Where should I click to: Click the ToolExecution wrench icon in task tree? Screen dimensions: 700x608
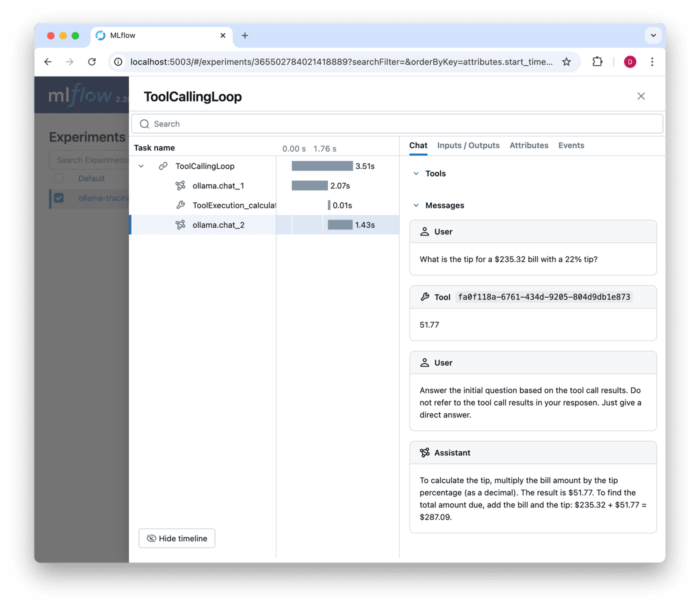pyautogui.click(x=180, y=205)
